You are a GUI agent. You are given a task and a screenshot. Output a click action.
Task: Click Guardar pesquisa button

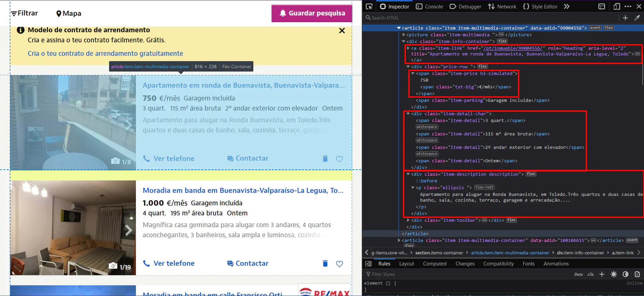pyautogui.click(x=312, y=13)
